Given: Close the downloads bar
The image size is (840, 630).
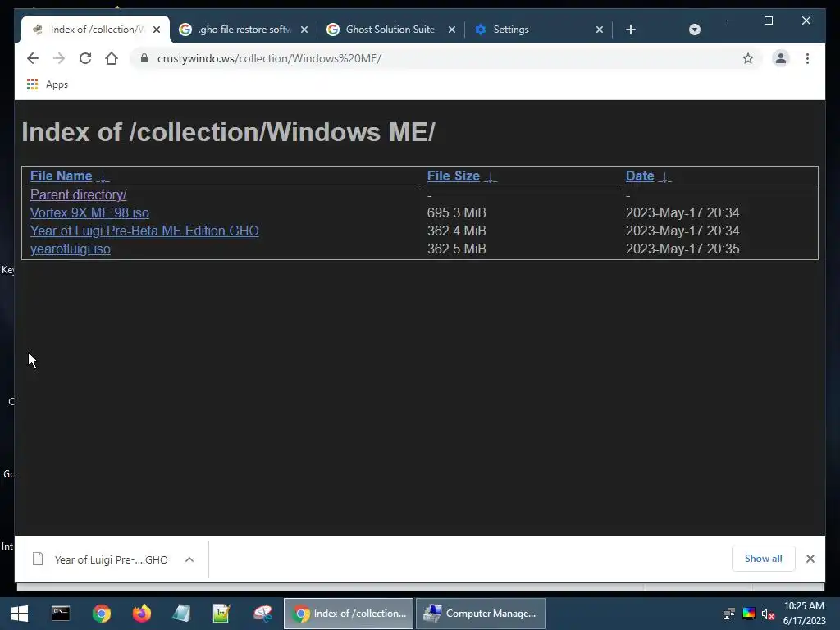Looking at the screenshot, I should (x=810, y=559).
